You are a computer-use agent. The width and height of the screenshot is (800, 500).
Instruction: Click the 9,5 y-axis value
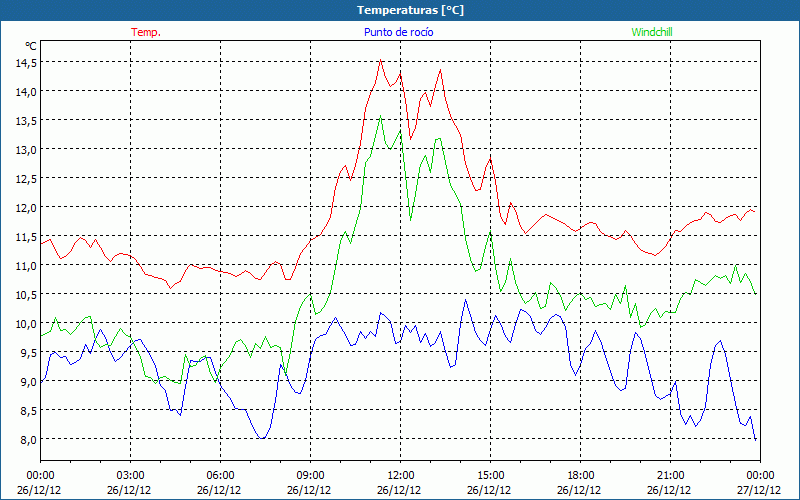point(29,352)
